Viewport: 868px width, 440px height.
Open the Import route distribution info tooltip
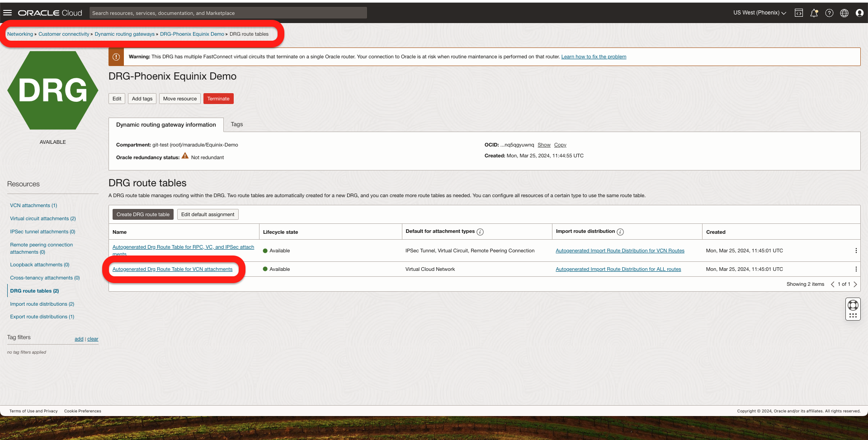pos(620,232)
